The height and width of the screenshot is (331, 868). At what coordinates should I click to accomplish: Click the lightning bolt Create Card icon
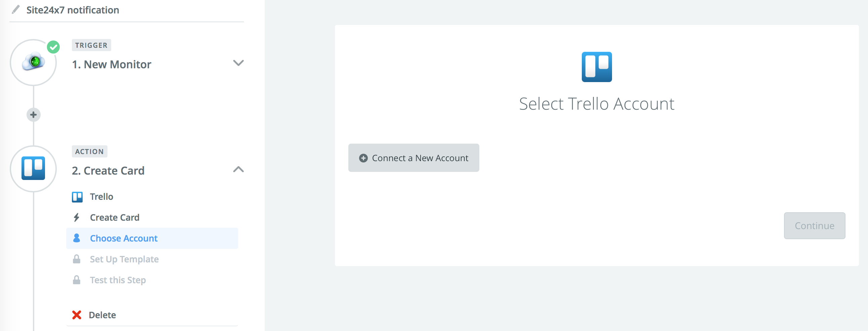tap(77, 217)
